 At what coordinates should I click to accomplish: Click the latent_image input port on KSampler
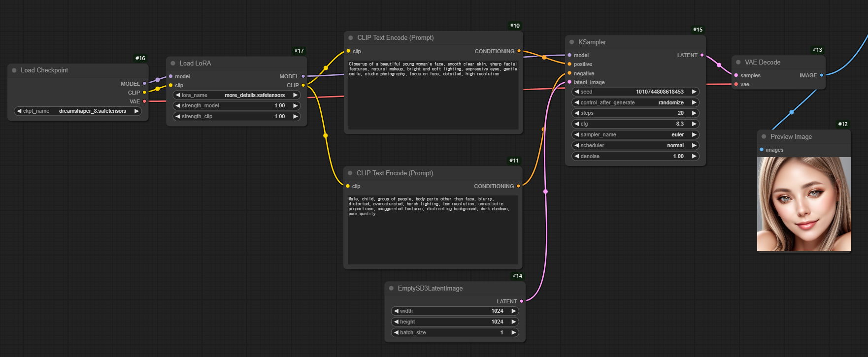[569, 82]
